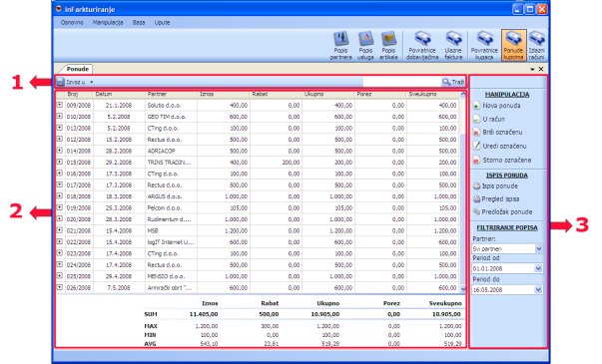The width and height of the screenshot is (602, 364).
Task: Open the Baza menu
Action: pos(139,22)
